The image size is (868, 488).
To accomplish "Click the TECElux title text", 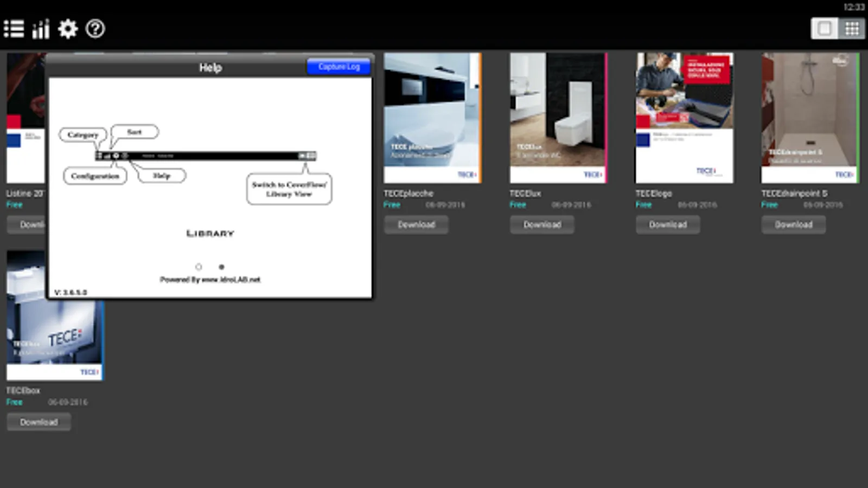I will (x=525, y=194).
